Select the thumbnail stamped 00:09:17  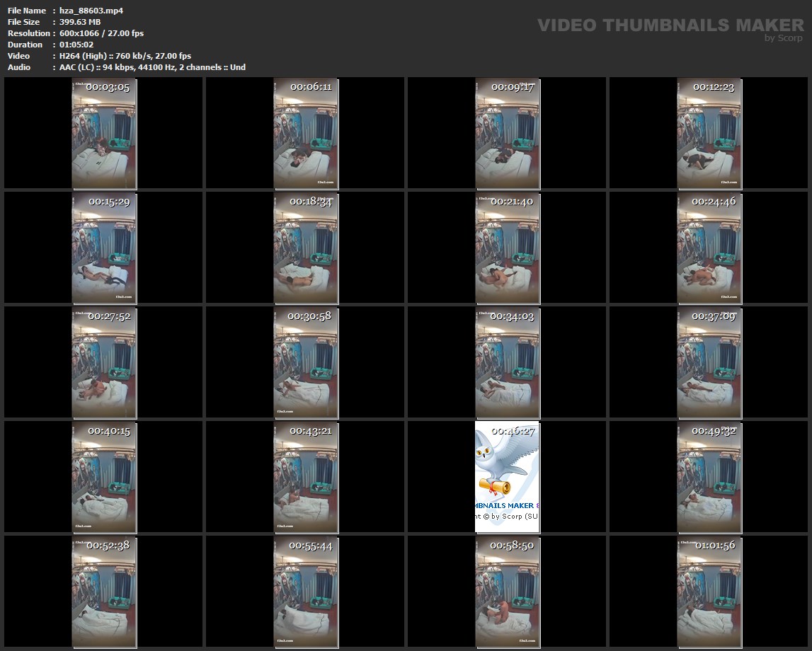tap(508, 134)
